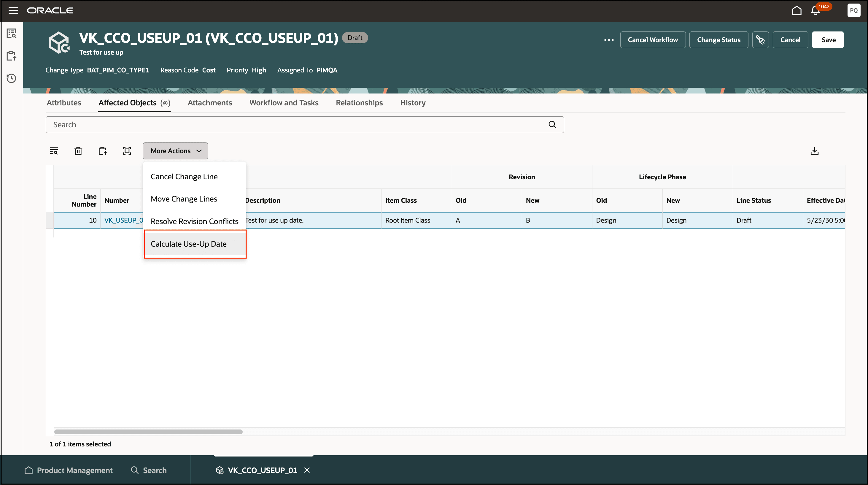Screen dimensions: 868x485
Task: Click the clipboard upload icon in the sidebar
Action: point(11,56)
